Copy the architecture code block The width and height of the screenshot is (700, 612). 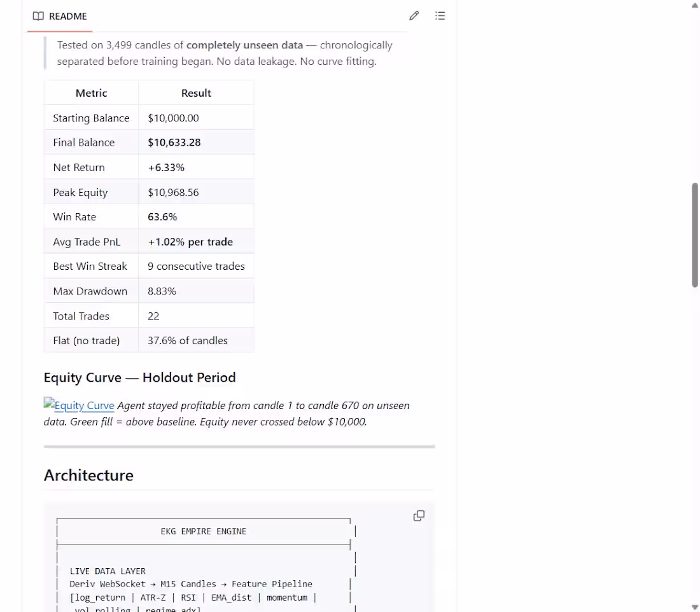[x=419, y=515]
